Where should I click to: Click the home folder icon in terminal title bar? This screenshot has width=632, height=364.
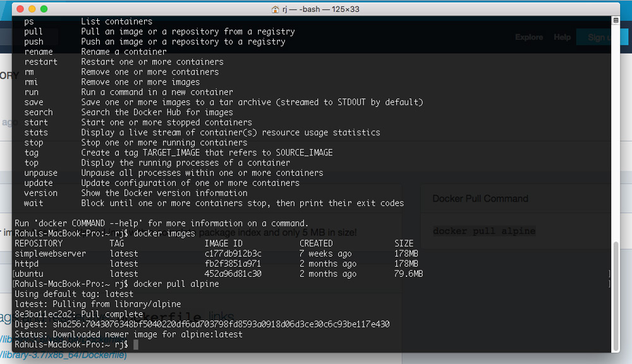276,9
